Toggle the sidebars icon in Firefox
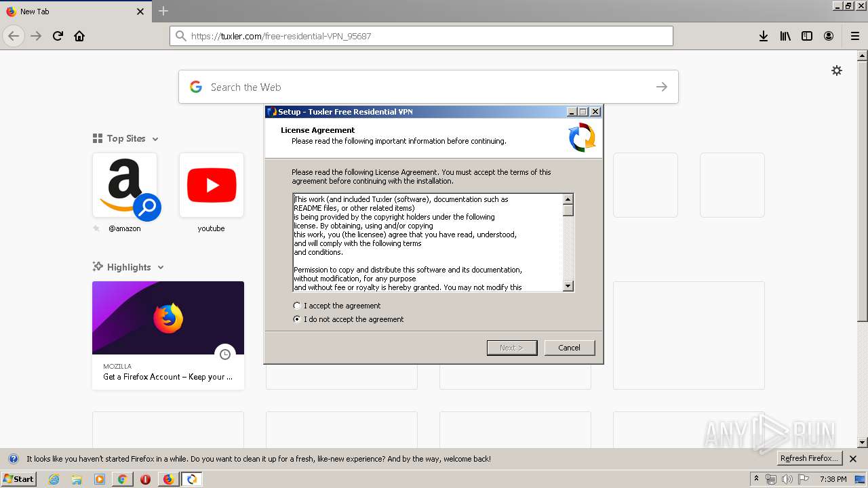 coord(807,36)
